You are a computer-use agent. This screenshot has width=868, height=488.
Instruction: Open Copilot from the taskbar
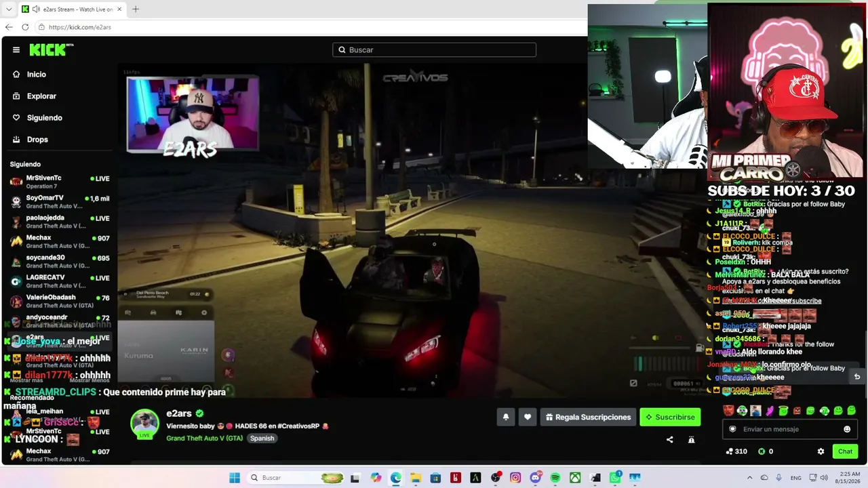click(x=376, y=478)
